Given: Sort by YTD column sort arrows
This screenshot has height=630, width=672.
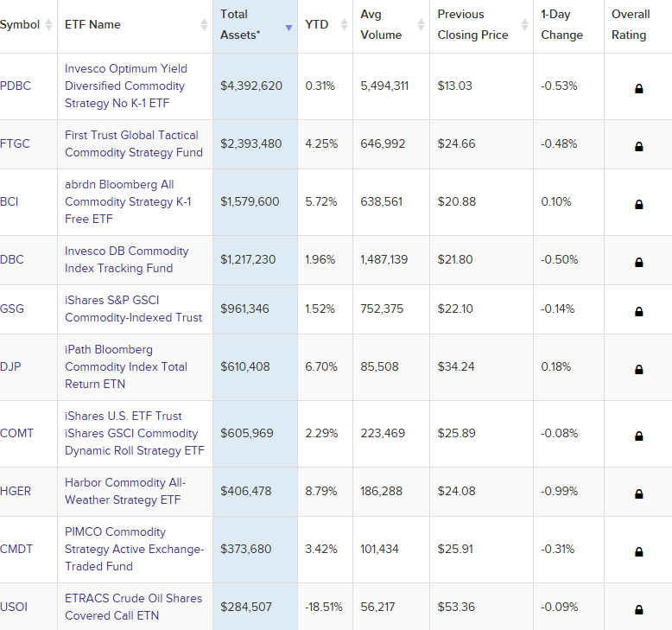Looking at the screenshot, I should 343,25.
